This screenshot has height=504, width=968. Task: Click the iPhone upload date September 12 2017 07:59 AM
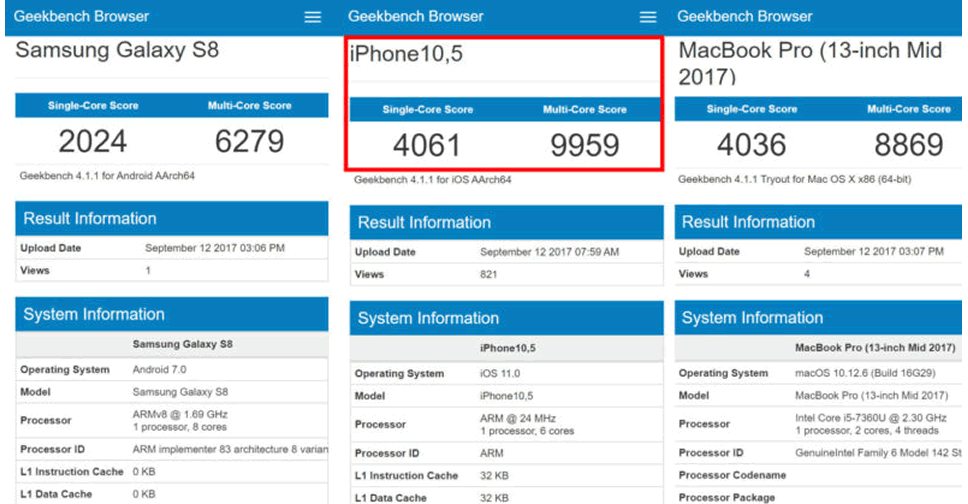pos(549,252)
